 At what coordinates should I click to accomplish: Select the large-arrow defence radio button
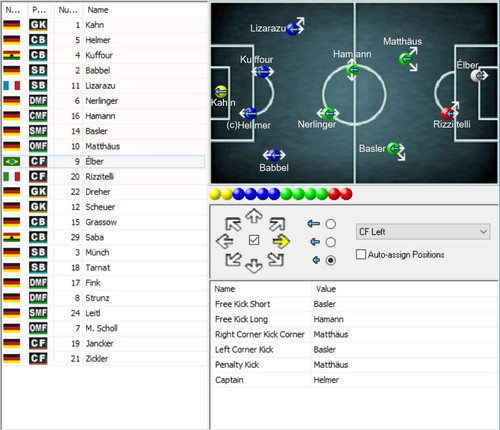[330, 224]
